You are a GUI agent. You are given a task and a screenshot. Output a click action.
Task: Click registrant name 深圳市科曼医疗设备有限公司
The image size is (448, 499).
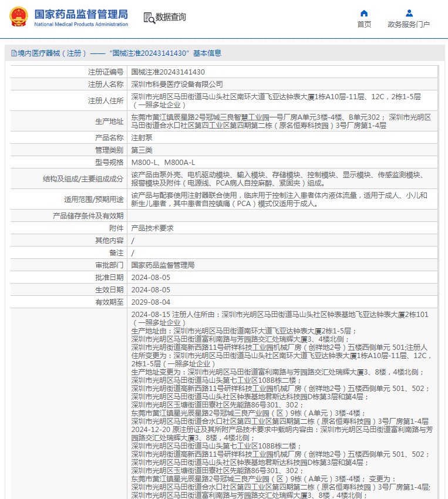[177, 85]
